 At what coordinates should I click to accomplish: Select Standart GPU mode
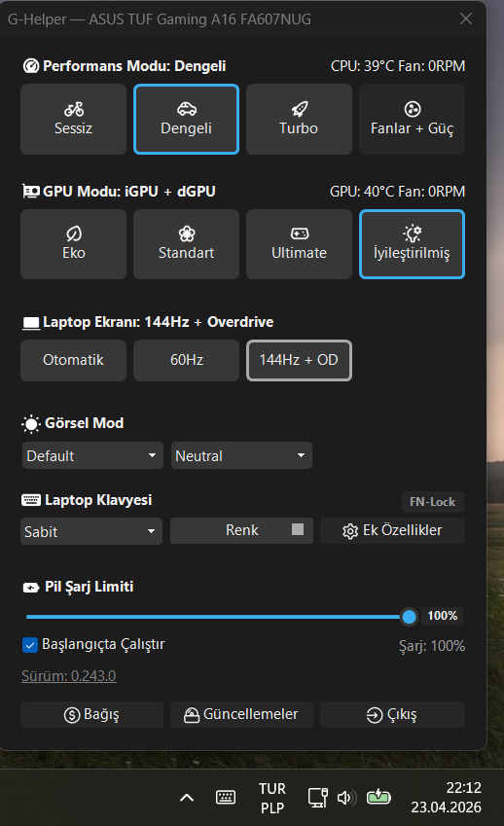tap(186, 244)
